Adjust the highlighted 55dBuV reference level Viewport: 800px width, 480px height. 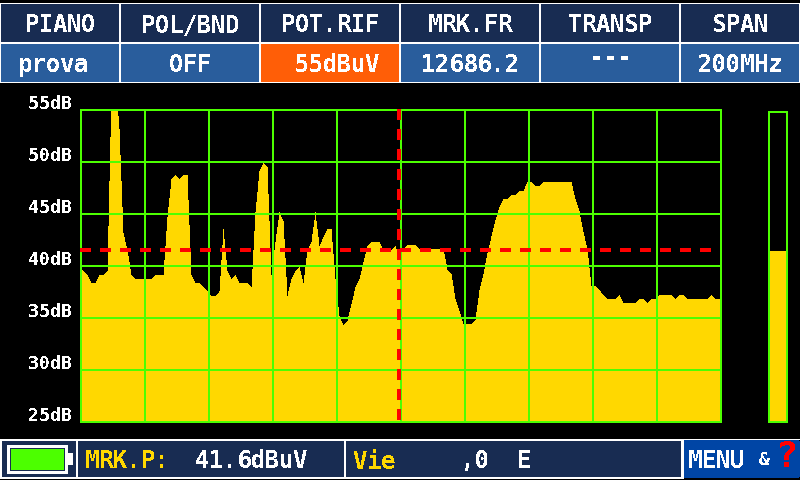pyautogui.click(x=330, y=63)
